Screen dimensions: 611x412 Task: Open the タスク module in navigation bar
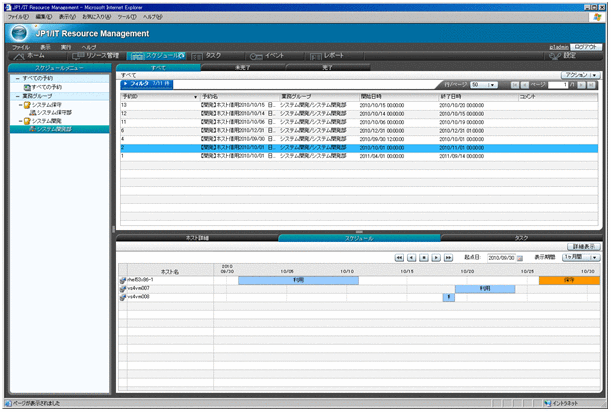pos(206,56)
